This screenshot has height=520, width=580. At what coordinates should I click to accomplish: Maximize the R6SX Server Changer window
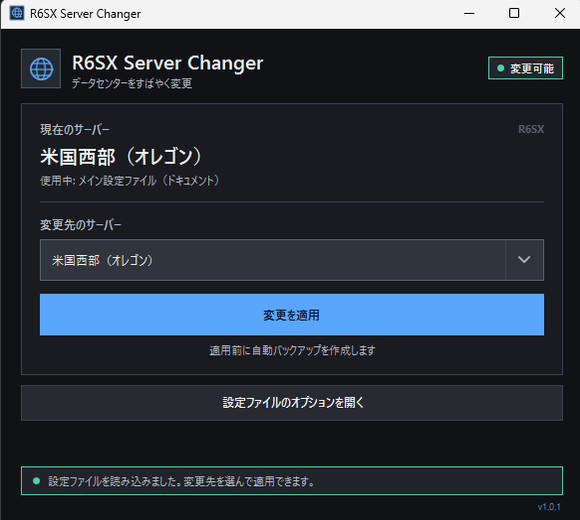click(514, 13)
